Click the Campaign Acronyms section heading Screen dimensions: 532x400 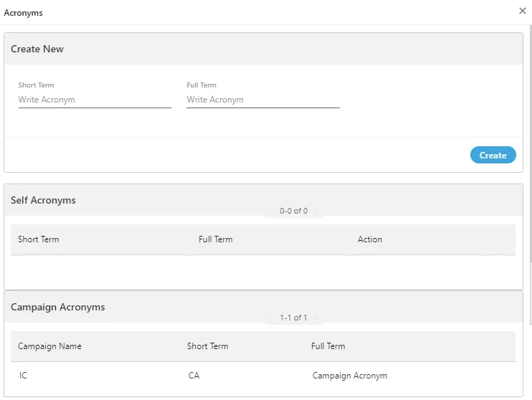pos(57,307)
